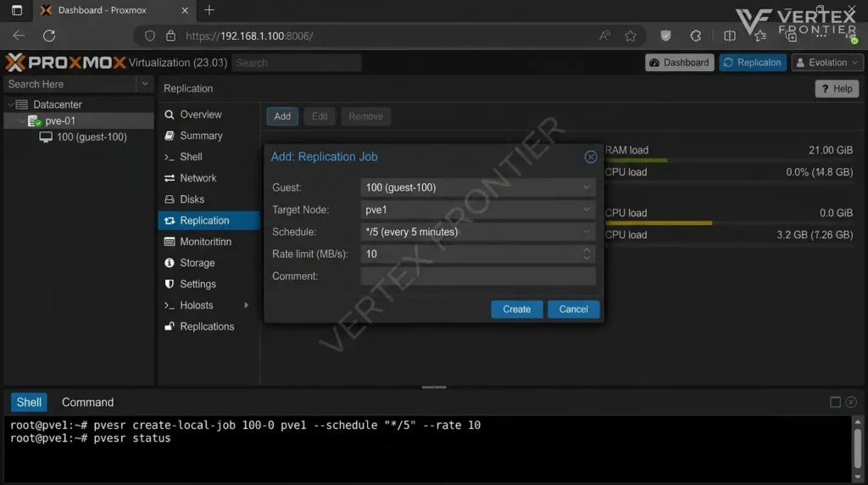Open Summary in side menu
868x485 pixels.
click(201, 136)
